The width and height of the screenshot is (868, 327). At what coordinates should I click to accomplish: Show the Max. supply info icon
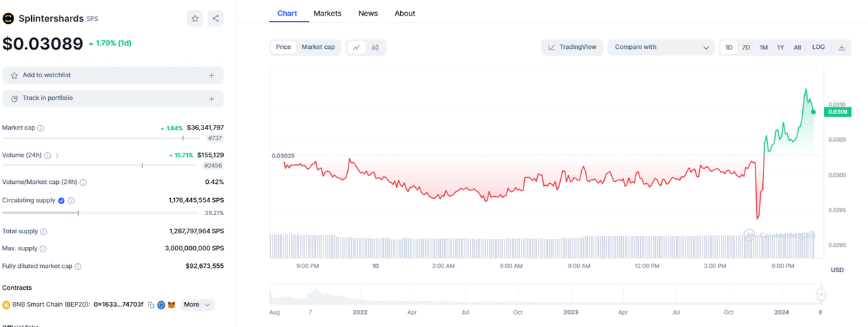click(43, 249)
